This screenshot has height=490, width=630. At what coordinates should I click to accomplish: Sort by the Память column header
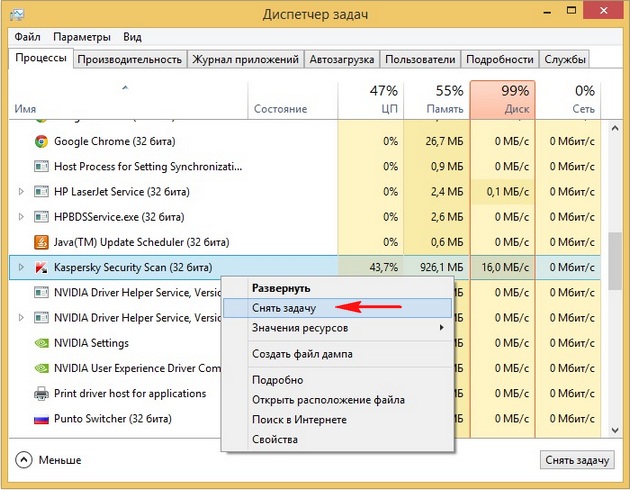[x=436, y=100]
